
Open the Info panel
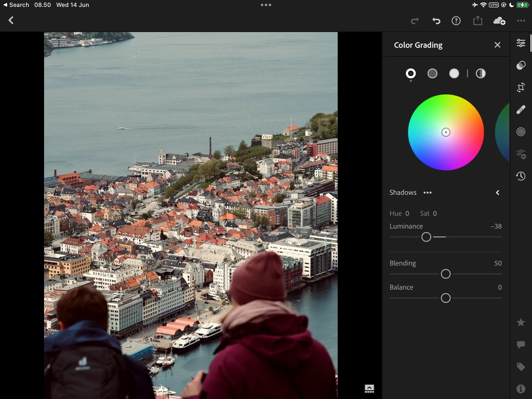(x=521, y=389)
